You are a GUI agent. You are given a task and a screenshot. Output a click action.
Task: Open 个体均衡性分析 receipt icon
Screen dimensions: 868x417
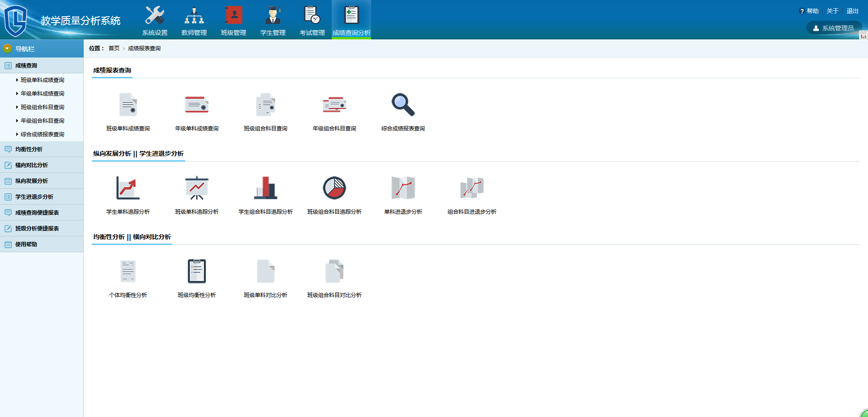pos(128,271)
